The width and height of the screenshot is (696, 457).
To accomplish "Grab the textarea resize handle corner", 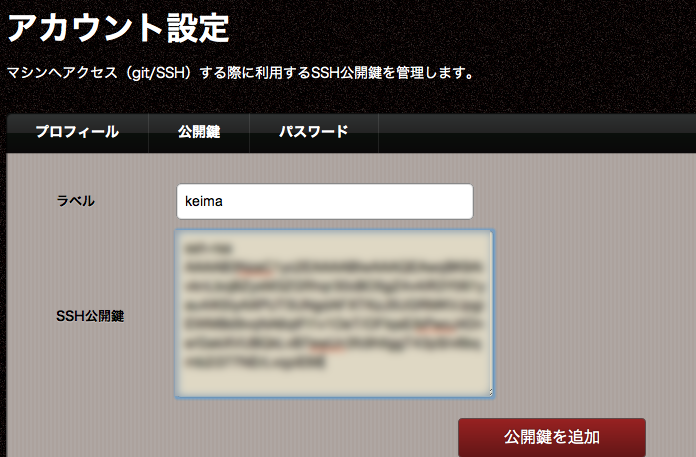I will pyautogui.click(x=490, y=392).
